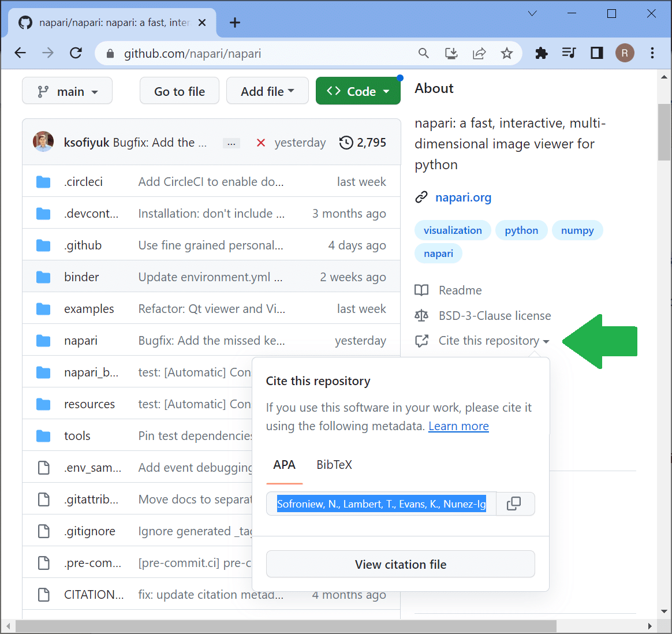Image resolution: width=672 pixels, height=634 pixels.
Task: Open the Add file dropdown
Action: [267, 91]
